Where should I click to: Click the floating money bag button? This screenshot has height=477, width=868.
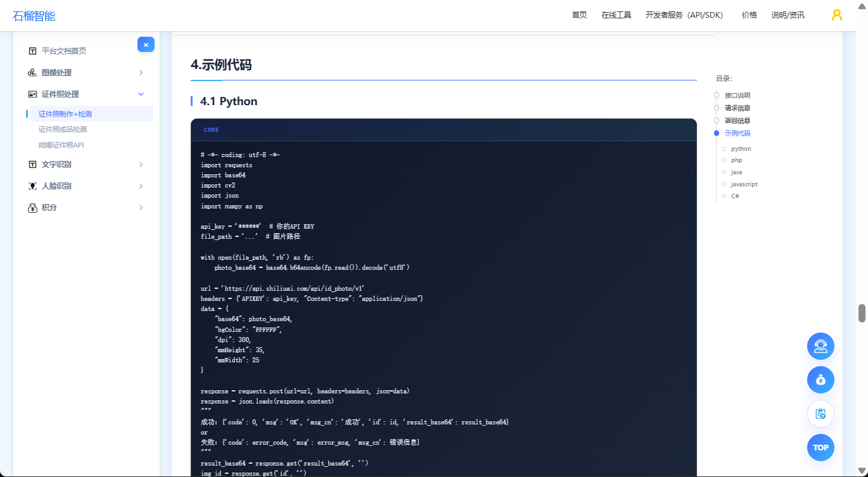pyautogui.click(x=820, y=379)
